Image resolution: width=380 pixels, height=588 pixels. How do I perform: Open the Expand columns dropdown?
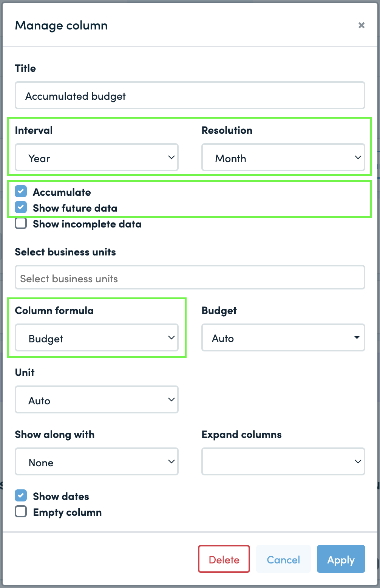coord(283,461)
